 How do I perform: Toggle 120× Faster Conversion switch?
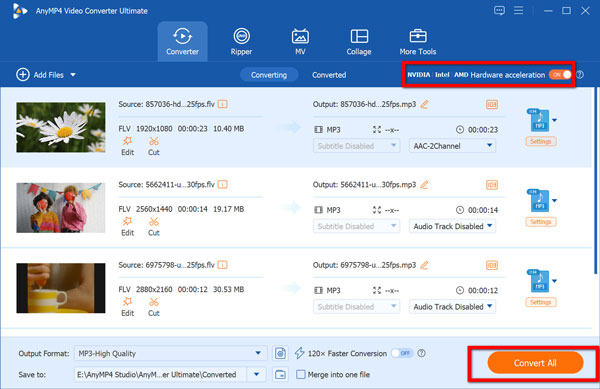click(402, 353)
